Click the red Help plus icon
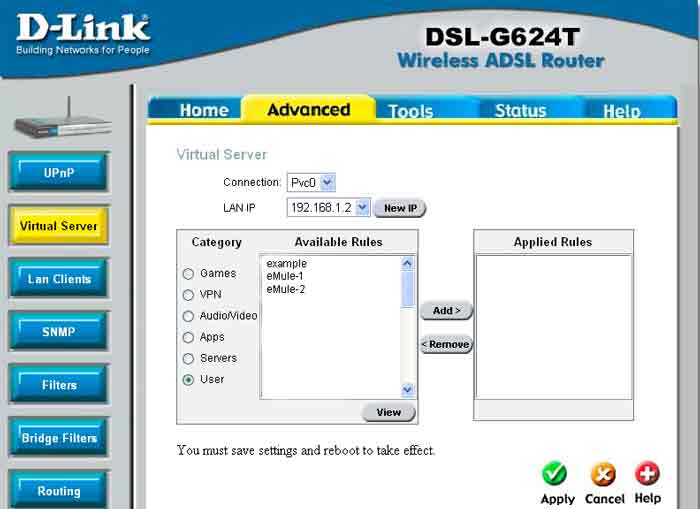This screenshot has height=509, width=700. click(x=647, y=473)
